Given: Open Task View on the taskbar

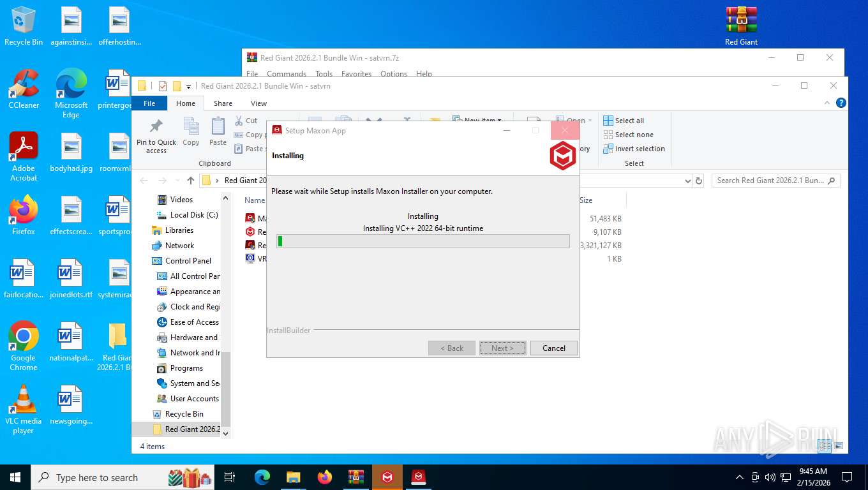Looking at the screenshot, I should (x=230, y=477).
